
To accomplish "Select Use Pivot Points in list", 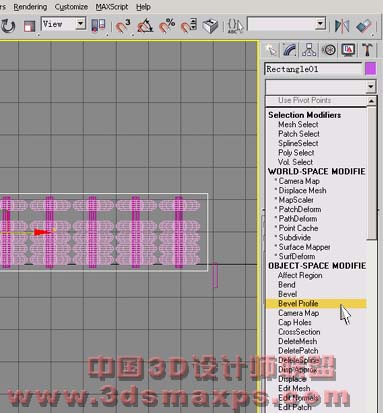I will click(304, 100).
